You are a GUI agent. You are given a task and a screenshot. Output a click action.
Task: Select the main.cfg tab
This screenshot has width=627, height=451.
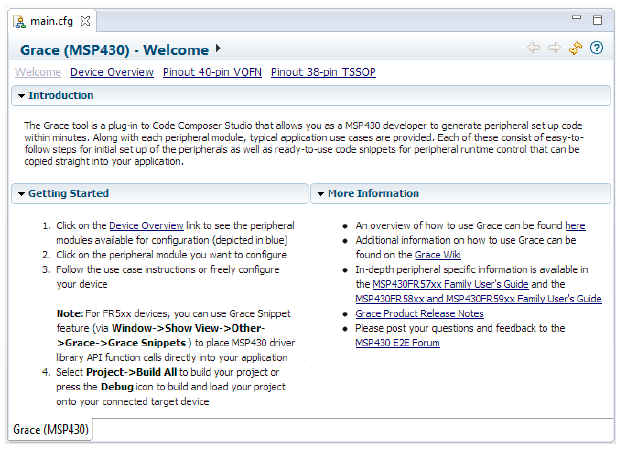pos(52,21)
